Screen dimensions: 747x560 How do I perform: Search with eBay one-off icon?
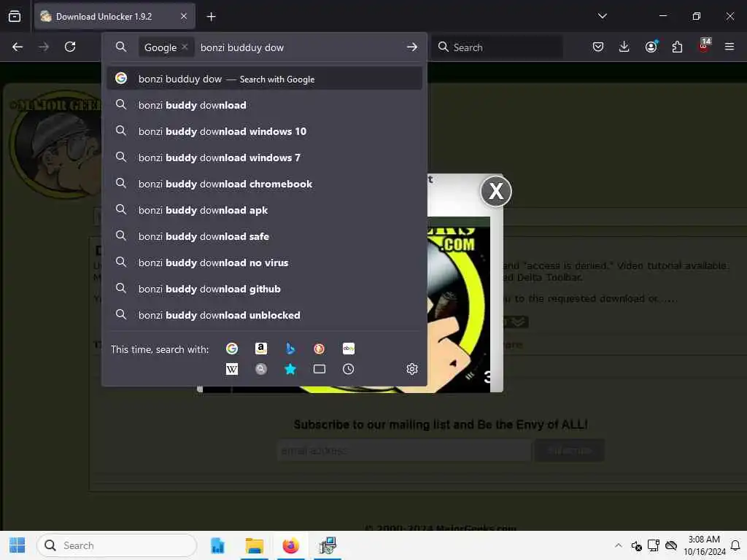click(348, 349)
